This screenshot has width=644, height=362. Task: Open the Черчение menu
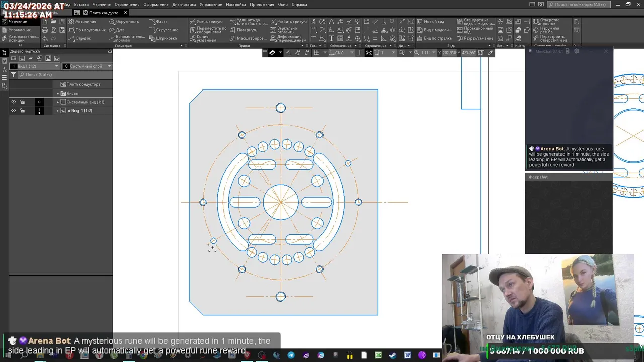coord(102,4)
